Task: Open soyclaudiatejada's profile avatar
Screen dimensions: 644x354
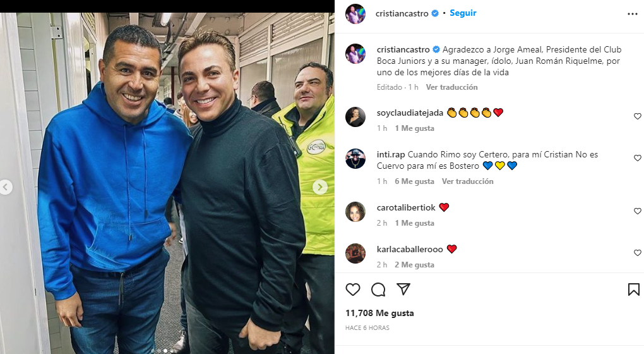Action: [355, 117]
